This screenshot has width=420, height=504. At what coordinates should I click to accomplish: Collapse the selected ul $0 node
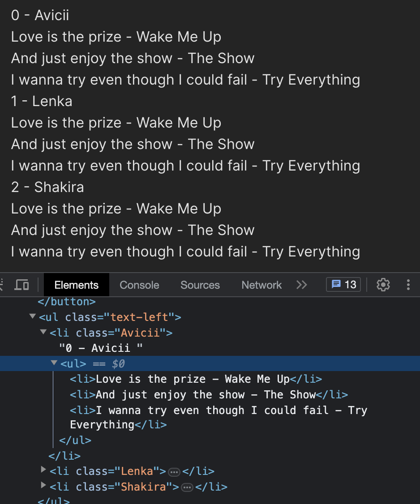click(54, 363)
